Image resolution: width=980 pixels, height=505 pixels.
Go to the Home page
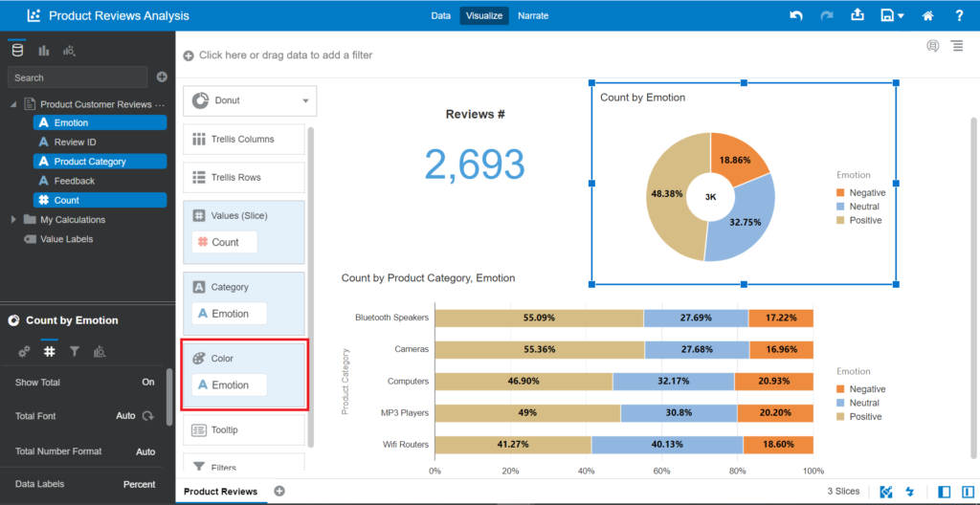(x=928, y=15)
